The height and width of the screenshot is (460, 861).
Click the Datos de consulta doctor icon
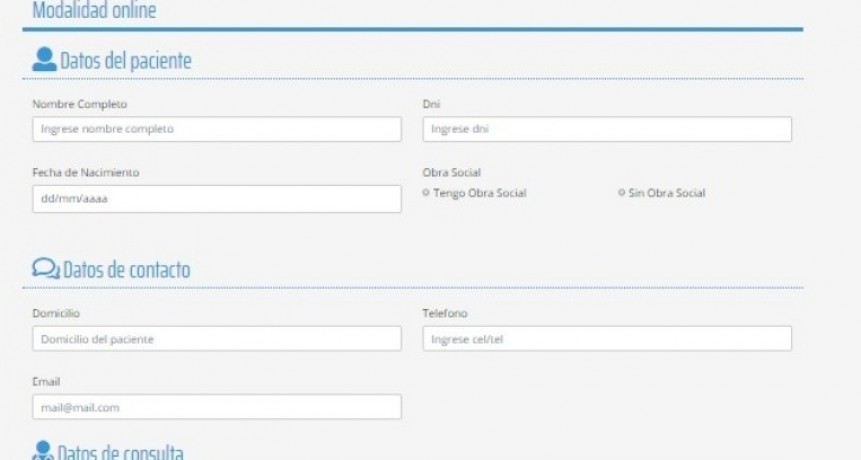[x=44, y=451]
